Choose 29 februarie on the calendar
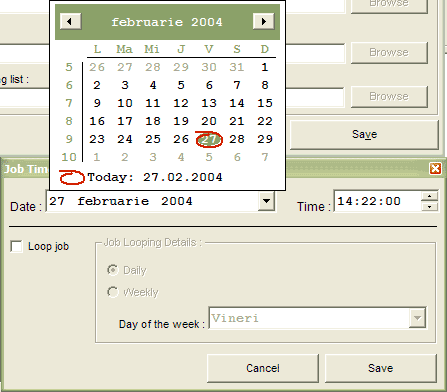 pyautogui.click(x=265, y=139)
